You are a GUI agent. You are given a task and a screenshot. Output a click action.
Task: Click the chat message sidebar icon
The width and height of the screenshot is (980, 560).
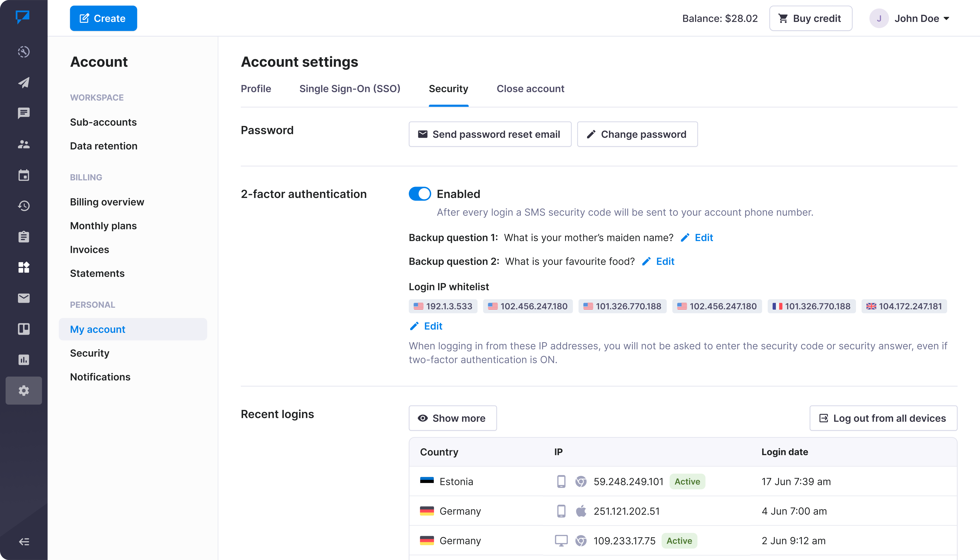click(24, 113)
